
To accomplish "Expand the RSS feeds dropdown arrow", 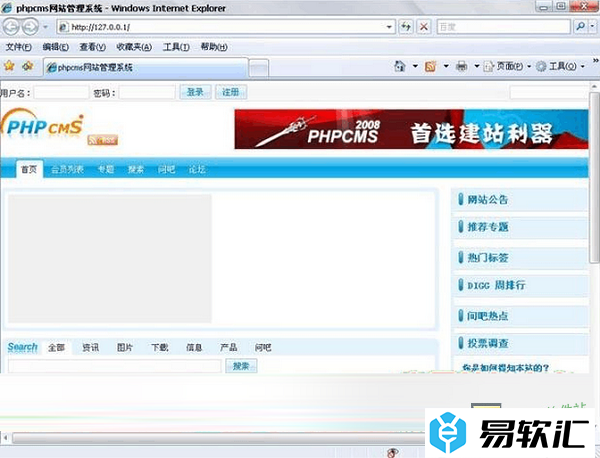I will click(446, 67).
